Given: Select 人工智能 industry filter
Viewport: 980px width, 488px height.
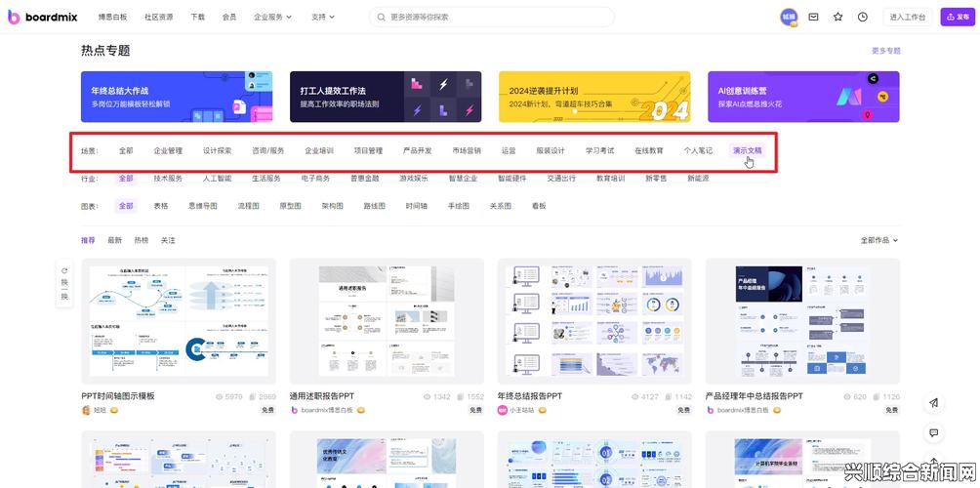Looking at the screenshot, I should click(x=217, y=179).
